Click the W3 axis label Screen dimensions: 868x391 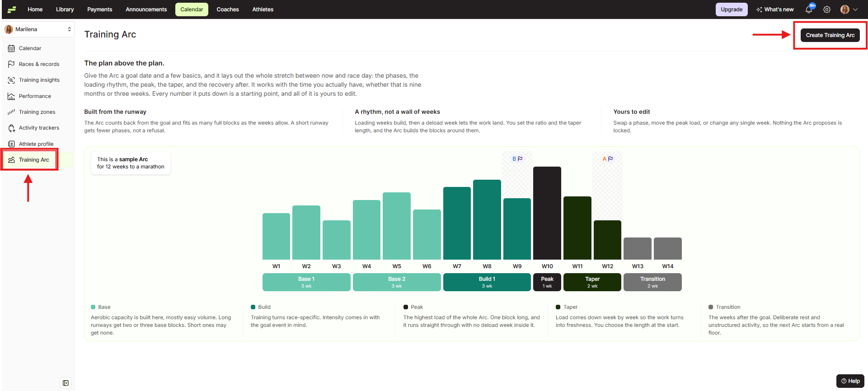[x=337, y=266]
